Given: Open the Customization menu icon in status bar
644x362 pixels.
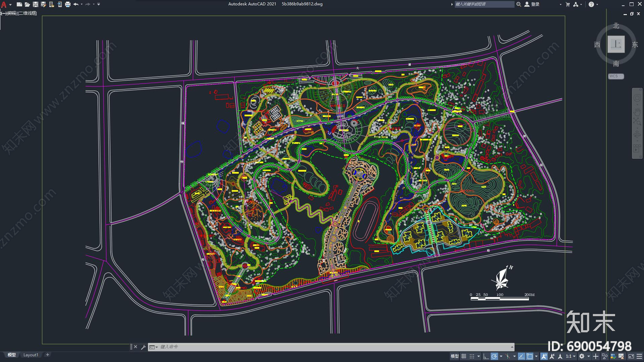Looking at the screenshot, I should click(x=639, y=356).
